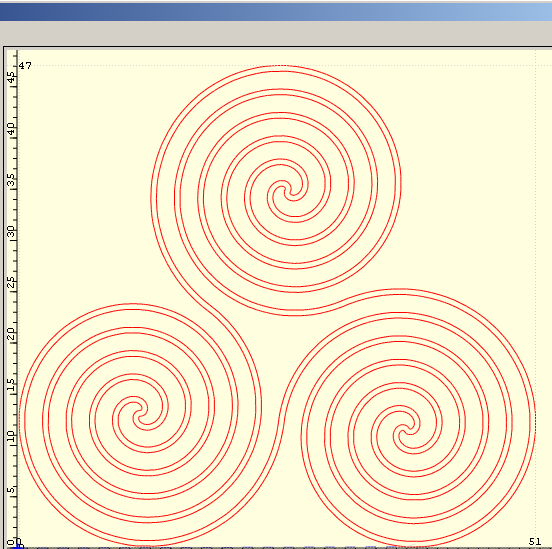Click the 30 mark on vertical ruler
The width and height of the screenshot is (552, 549).
coord(12,231)
